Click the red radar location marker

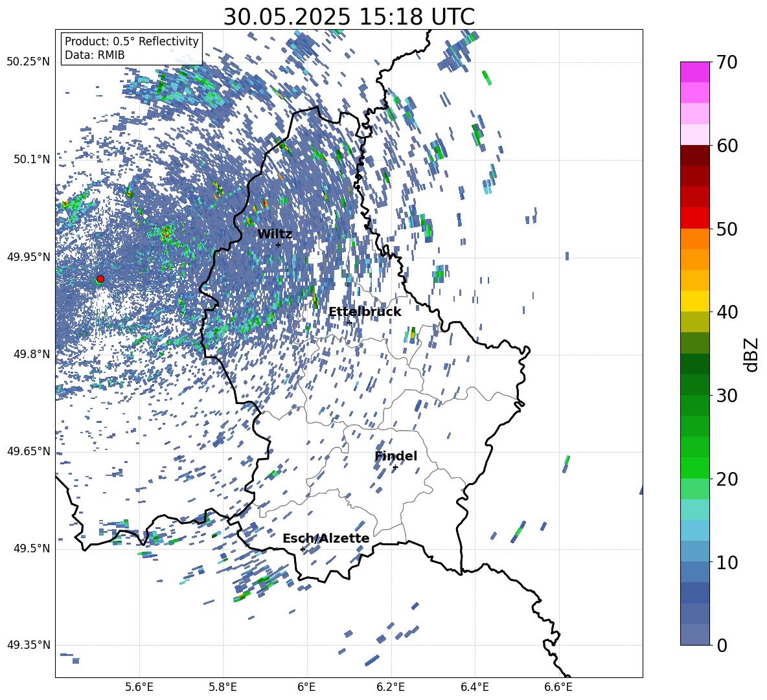pyautogui.click(x=100, y=279)
